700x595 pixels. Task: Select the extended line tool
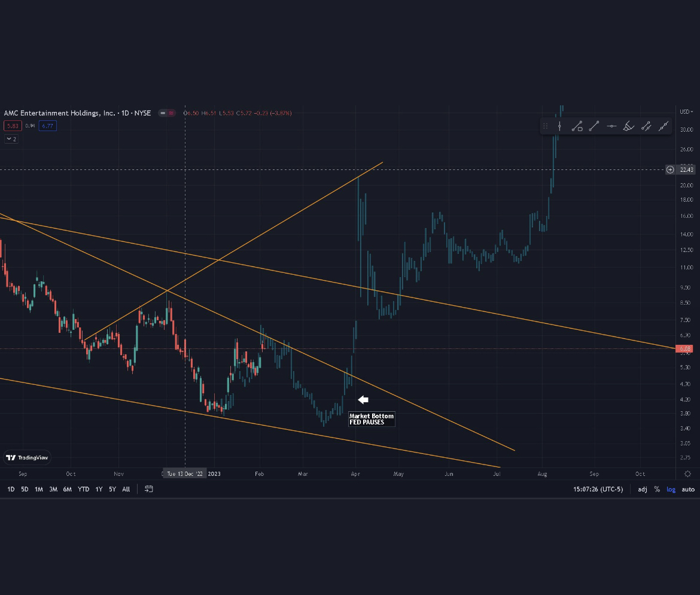(x=664, y=126)
